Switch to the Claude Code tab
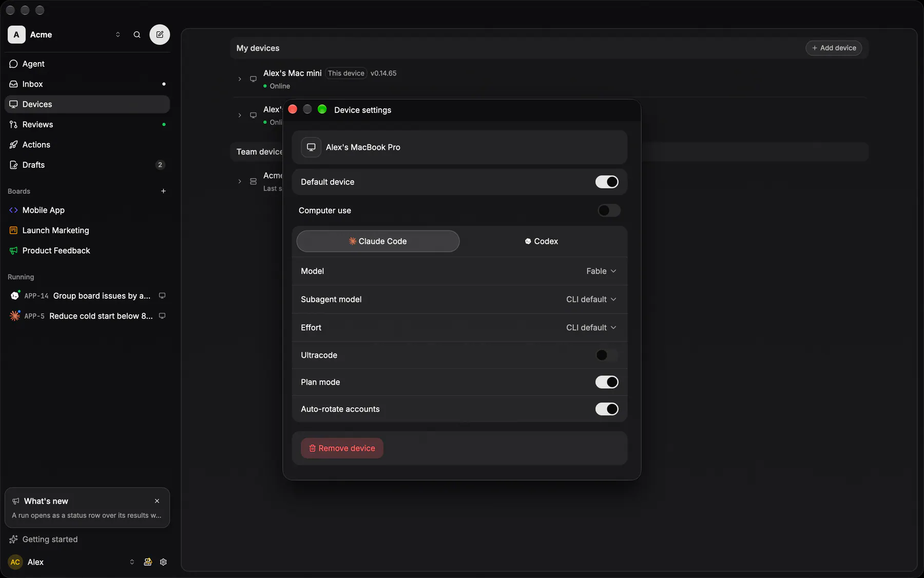The height and width of the screenshot is (578, 924). (x=378, y=241)
